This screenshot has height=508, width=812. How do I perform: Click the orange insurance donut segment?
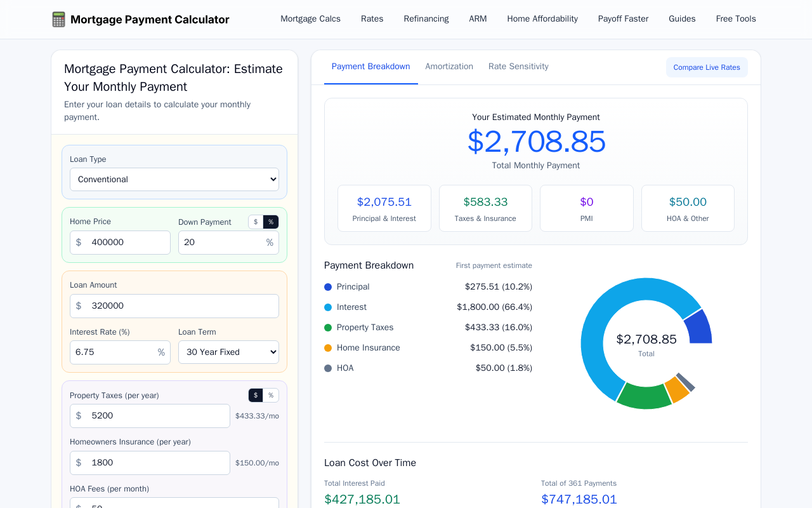[677, 389]
